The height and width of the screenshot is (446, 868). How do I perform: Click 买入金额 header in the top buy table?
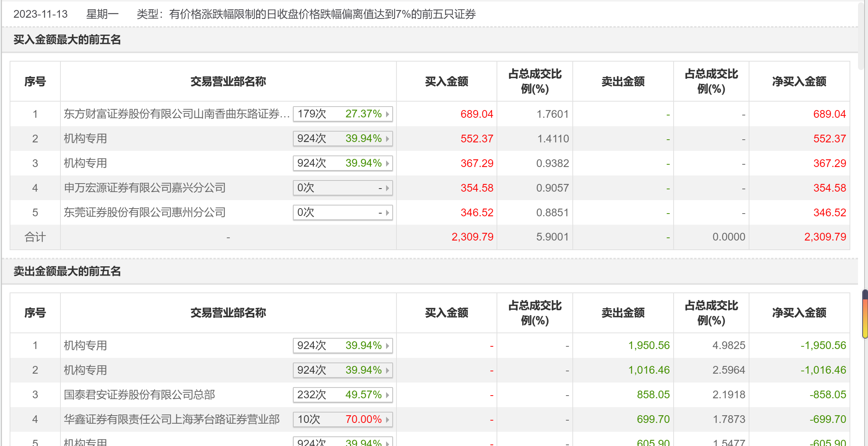tap(447, 82)
